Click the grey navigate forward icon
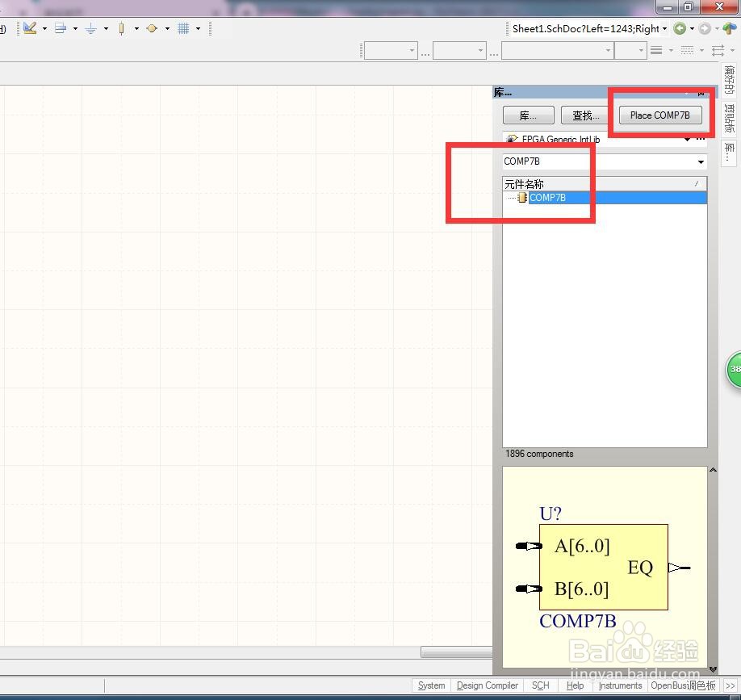 705,29
